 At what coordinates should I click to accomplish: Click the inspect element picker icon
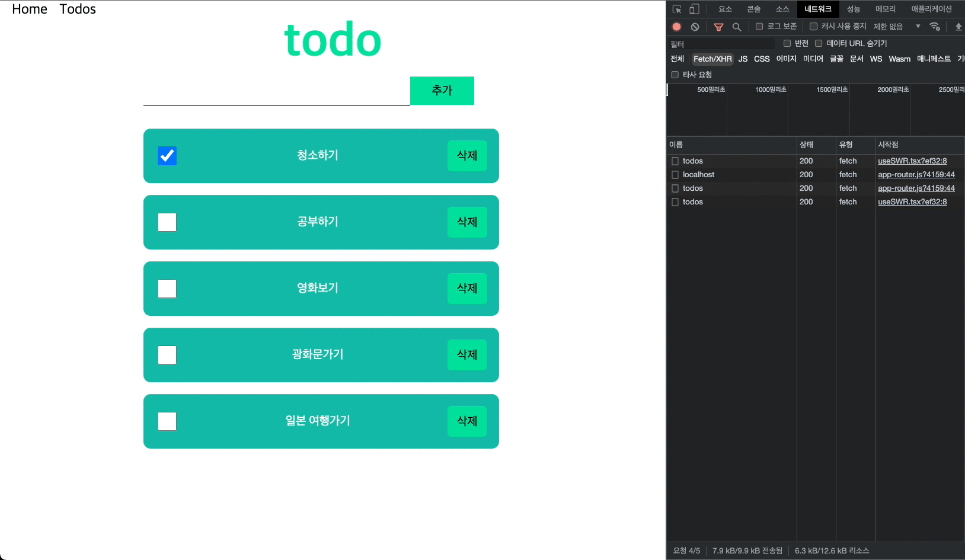676,9
